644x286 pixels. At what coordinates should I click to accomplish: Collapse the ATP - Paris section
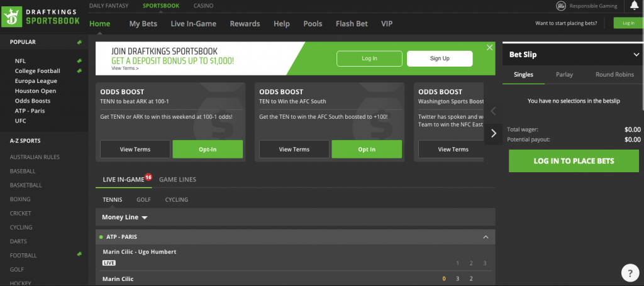tap(485, 237)
